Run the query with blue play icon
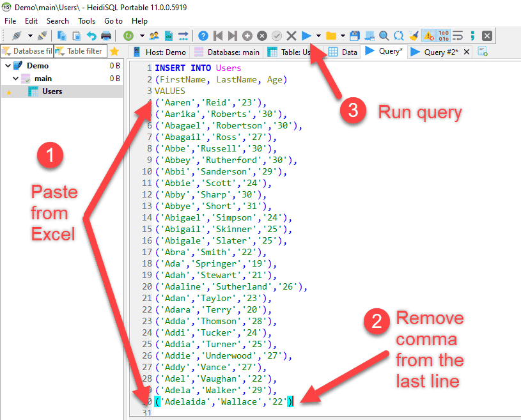 point(306,36)
